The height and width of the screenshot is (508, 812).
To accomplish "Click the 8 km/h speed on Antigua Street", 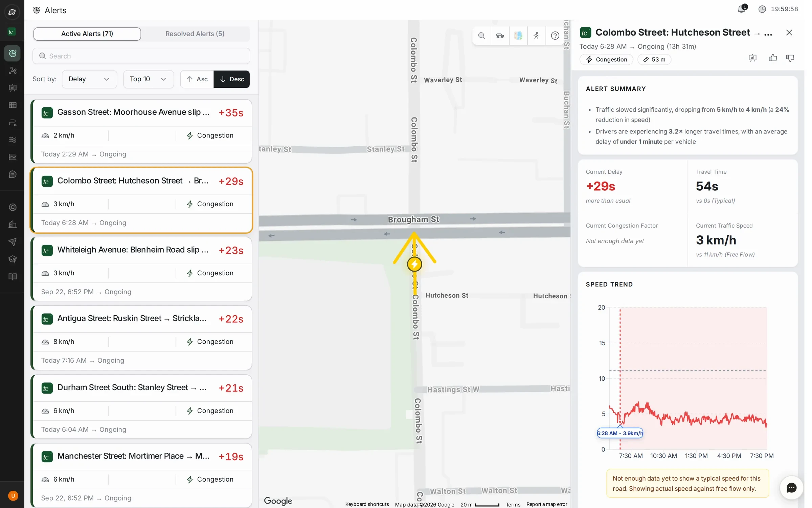I will [64, 342].
